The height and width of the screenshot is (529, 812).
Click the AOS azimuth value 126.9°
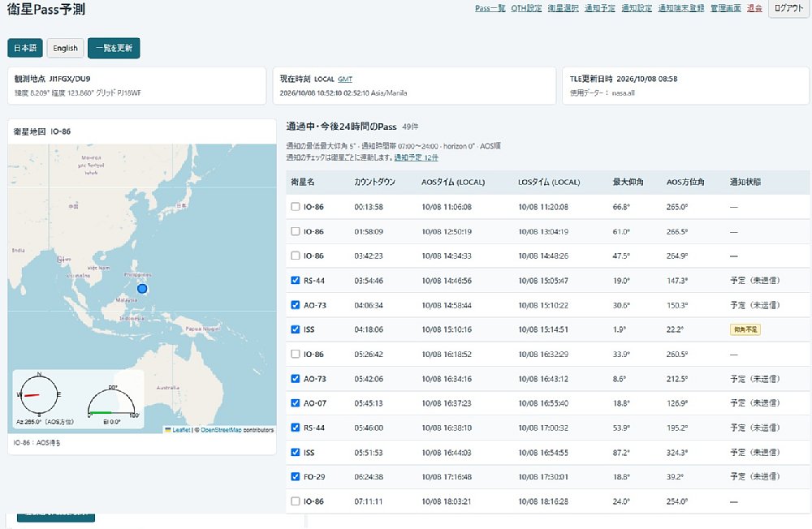pyautogui.click(x=677, y=403)
